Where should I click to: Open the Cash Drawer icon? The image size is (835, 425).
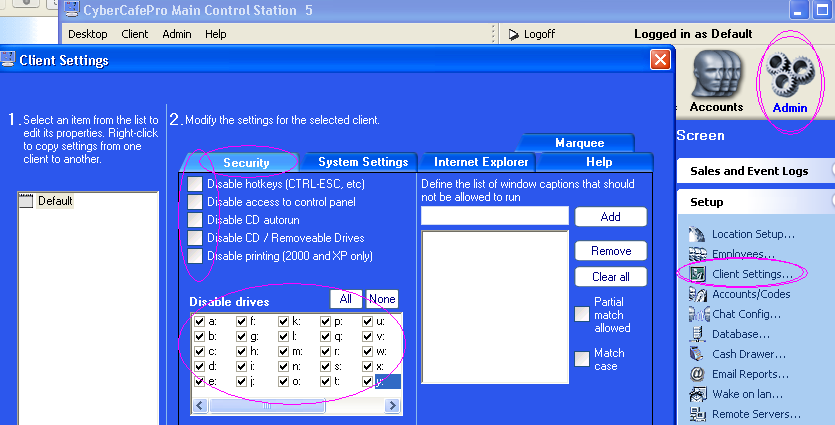697,354
